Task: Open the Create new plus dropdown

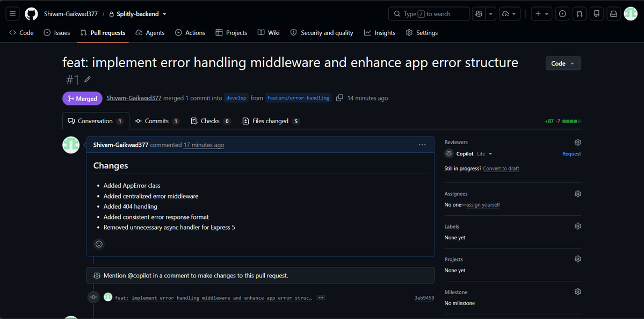Action: [x=542, y=13]
